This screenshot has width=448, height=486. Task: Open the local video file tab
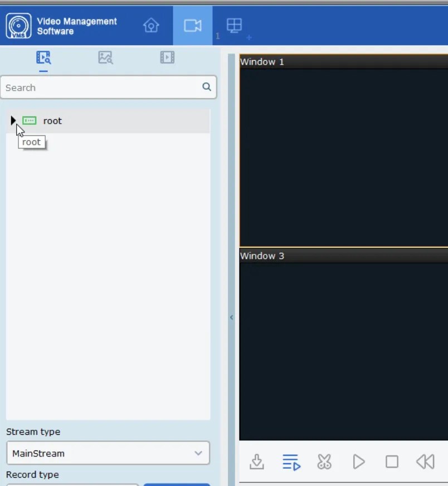[167, 57]
